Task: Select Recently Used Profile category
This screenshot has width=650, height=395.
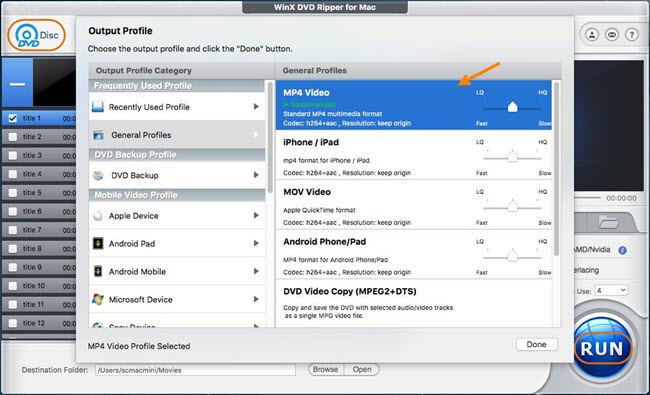Action: (177, 107)
